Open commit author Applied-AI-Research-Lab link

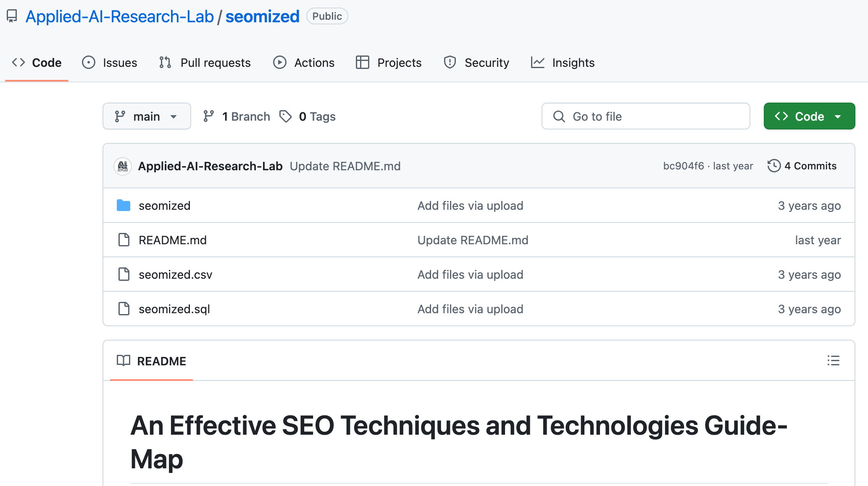coord(210,166)
